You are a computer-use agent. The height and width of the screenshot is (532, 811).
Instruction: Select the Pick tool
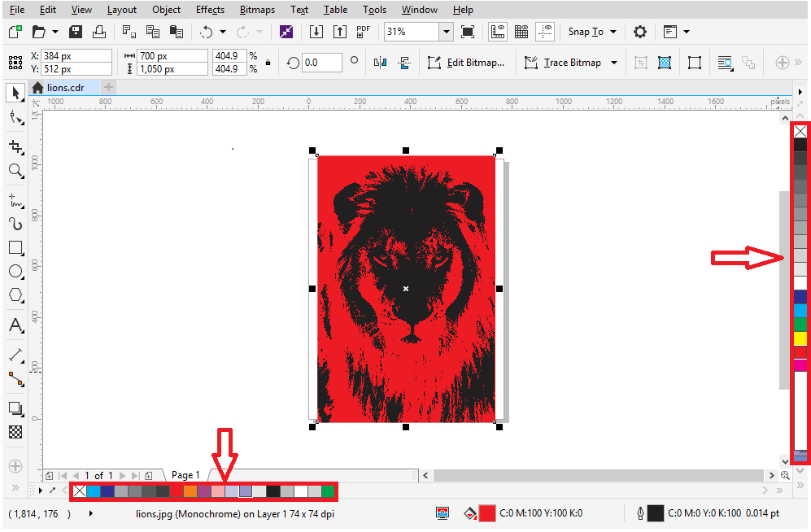pyautogui.click(x=15, y=93)
